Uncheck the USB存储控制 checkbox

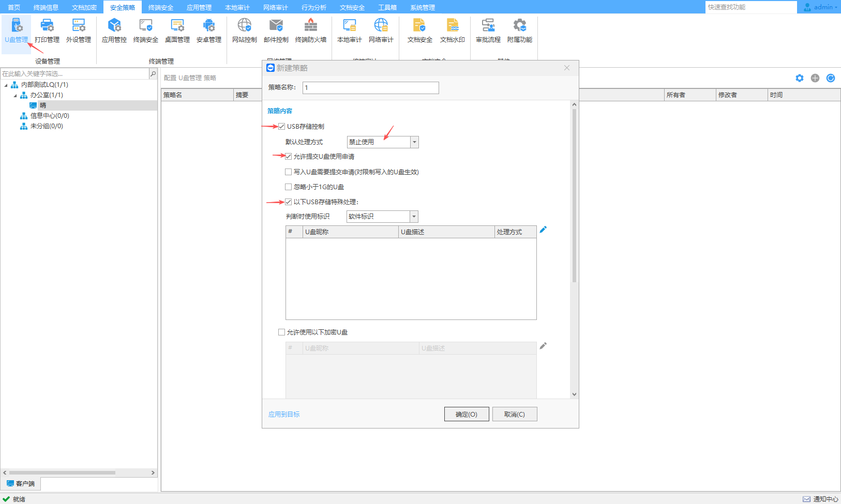[x=282, y=127]
